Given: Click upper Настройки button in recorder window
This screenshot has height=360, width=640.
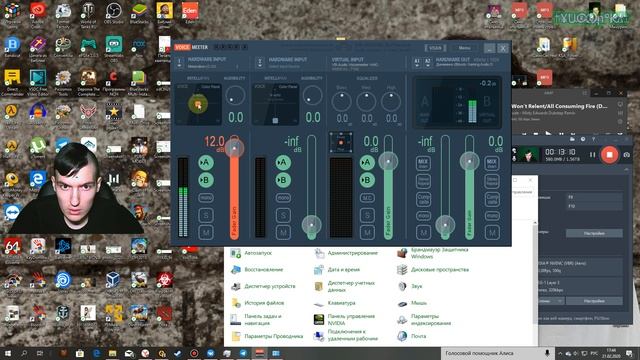Looking at the screenshot, I should [594, 233].
